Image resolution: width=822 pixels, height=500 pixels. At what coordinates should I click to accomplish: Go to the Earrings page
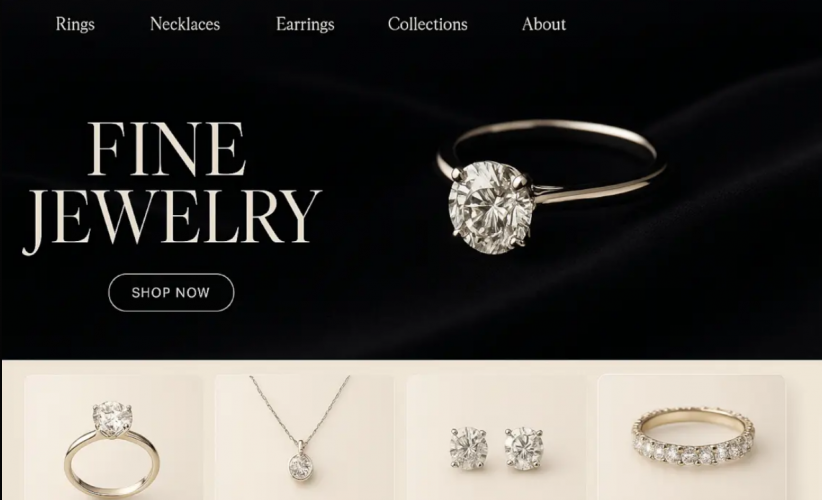[305, 24]
